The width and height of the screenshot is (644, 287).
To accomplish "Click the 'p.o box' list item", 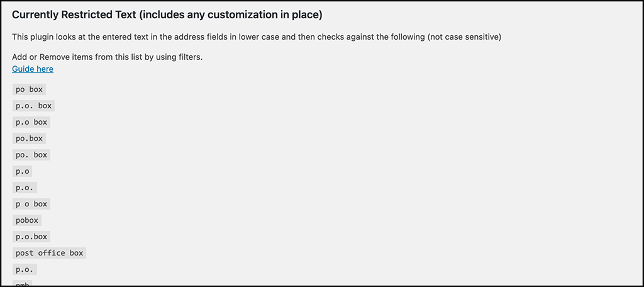I will tap(31, 122).
